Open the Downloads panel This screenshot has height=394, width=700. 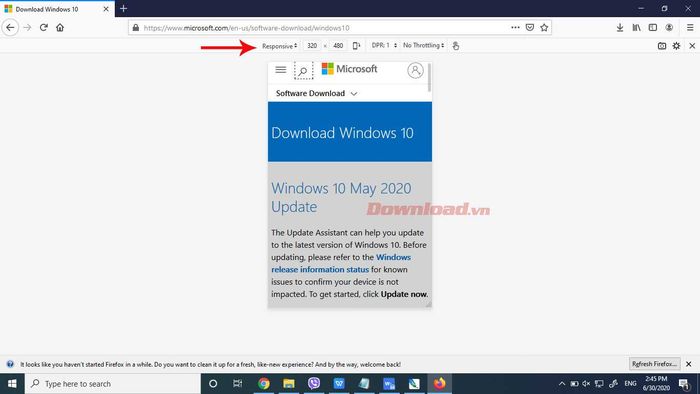620,28
